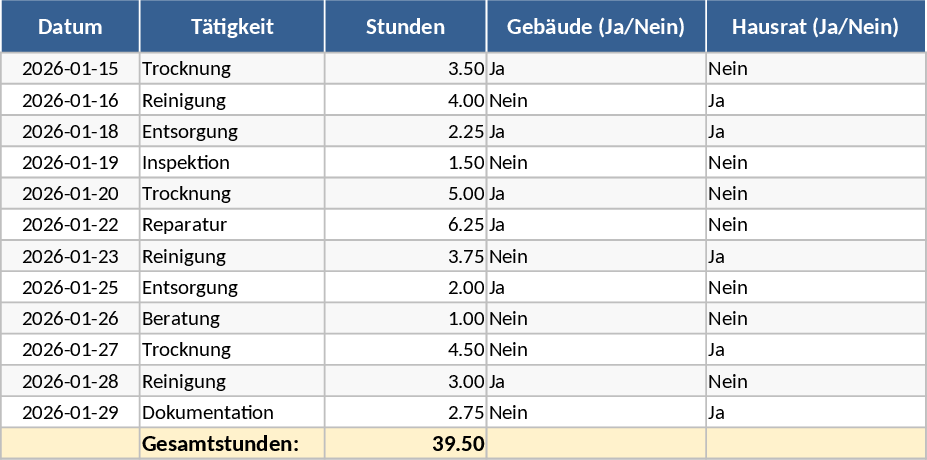Click the Stunden header cell
This screenshot has width=927, height=460.
click(405, 27)
